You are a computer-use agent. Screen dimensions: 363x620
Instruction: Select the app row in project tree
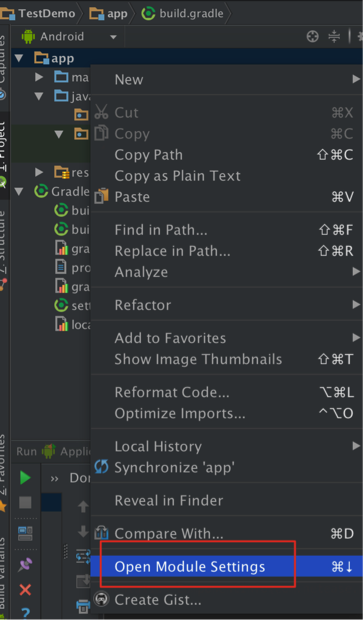tap(187, 58)
